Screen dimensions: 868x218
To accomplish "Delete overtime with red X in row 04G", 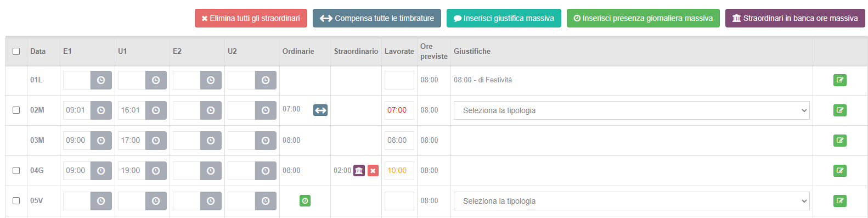I will [x=373, y=171].
